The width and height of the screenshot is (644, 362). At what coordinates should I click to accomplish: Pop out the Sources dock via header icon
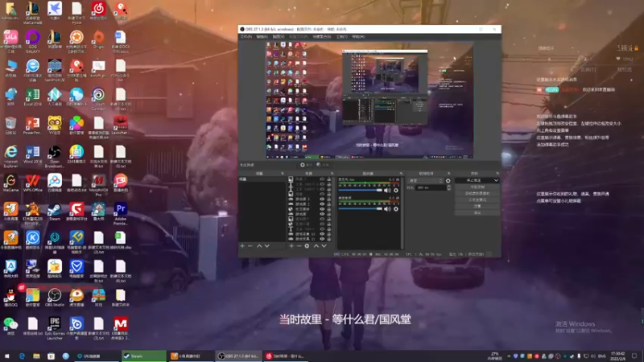(x=332, y=174)
